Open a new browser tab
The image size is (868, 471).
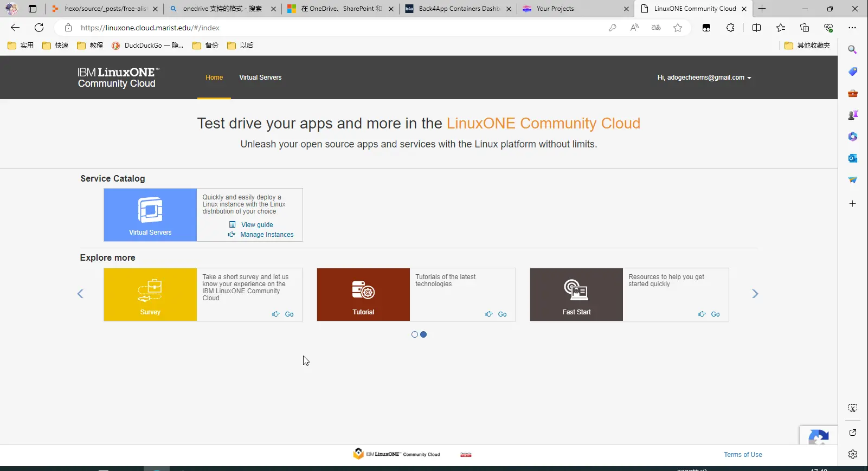click(x=762, y=9)
